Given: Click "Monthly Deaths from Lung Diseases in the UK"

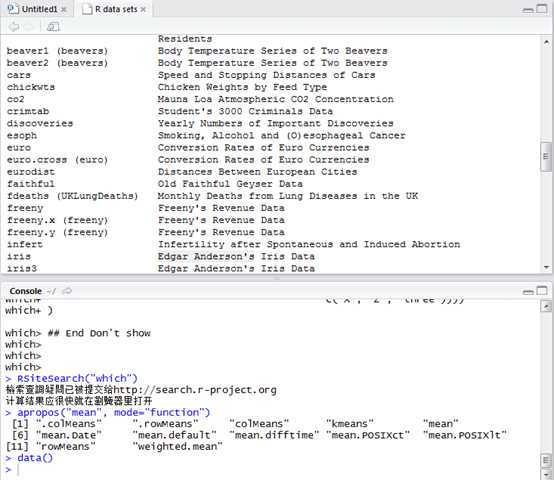Looking at the screenshot, I should click(288, 196).
